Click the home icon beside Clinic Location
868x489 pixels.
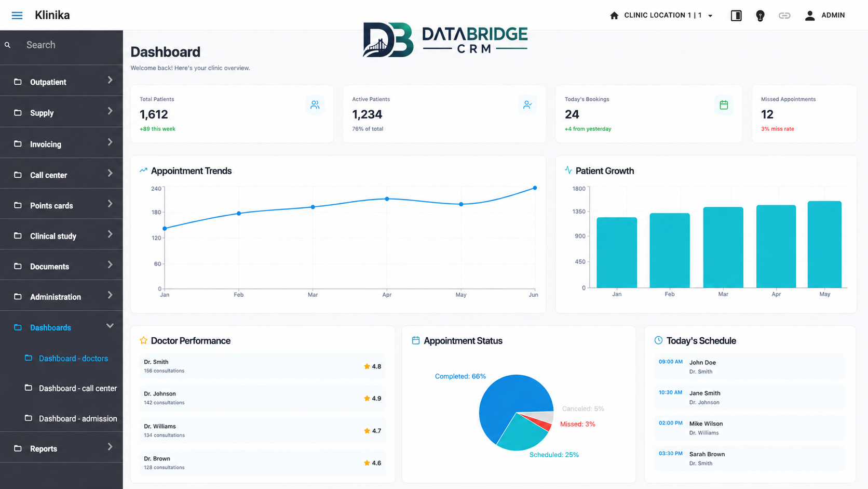pyautogui.click(x=614, y=16)
